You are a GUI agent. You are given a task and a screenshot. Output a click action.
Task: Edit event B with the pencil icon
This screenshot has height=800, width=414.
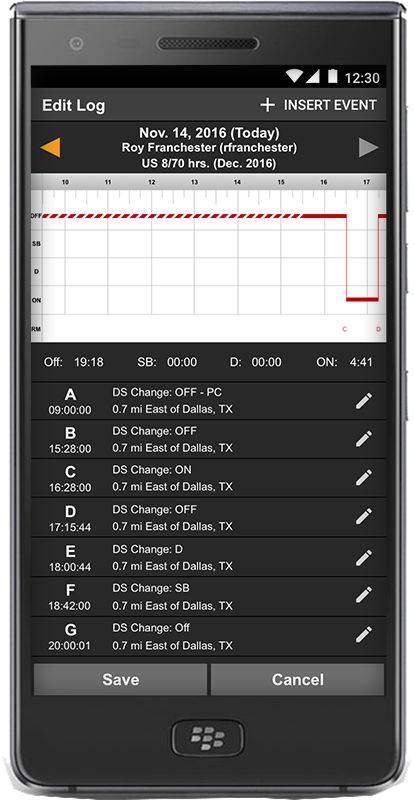tap(363, 439)
